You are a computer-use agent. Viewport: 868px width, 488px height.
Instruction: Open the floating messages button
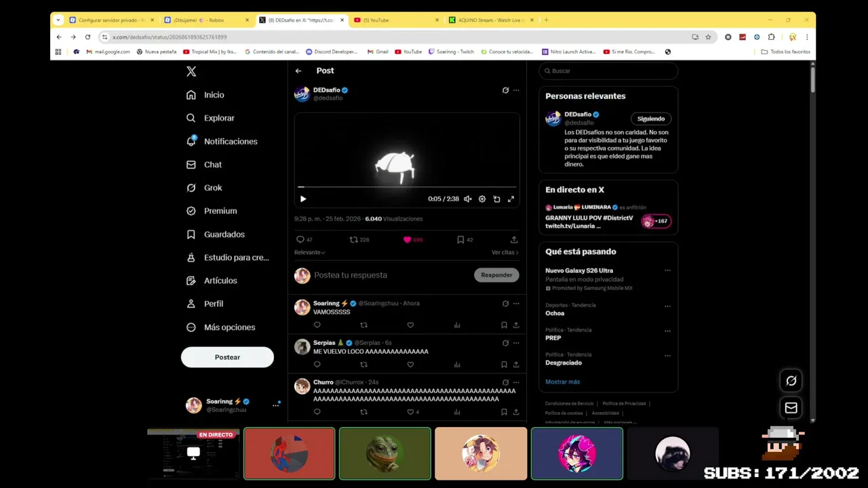(791, 408)
